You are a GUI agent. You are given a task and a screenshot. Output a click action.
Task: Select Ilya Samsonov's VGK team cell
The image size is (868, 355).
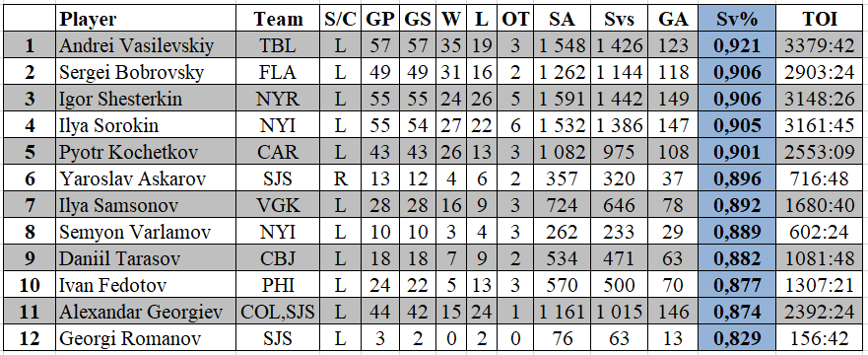tap(278, 205)
